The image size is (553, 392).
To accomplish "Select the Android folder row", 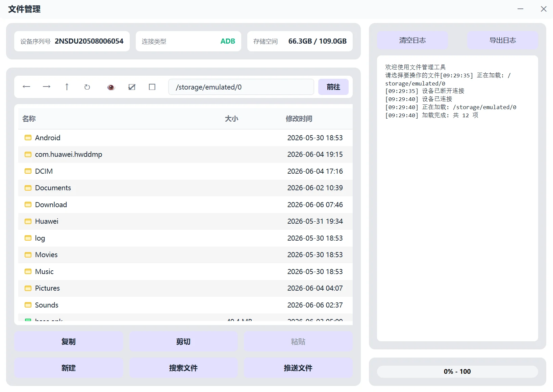I will [x=185, y=138].
